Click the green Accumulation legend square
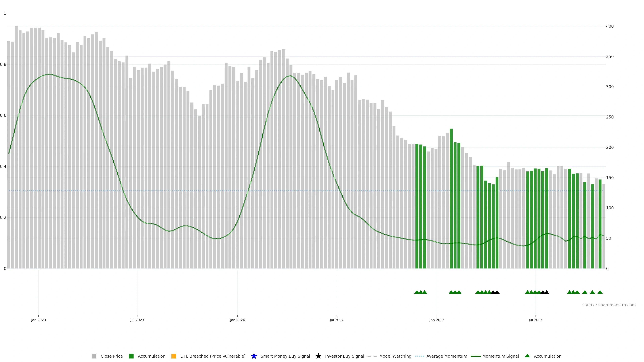This screenshot has height=362, width=644. click(x=131, y=356)
